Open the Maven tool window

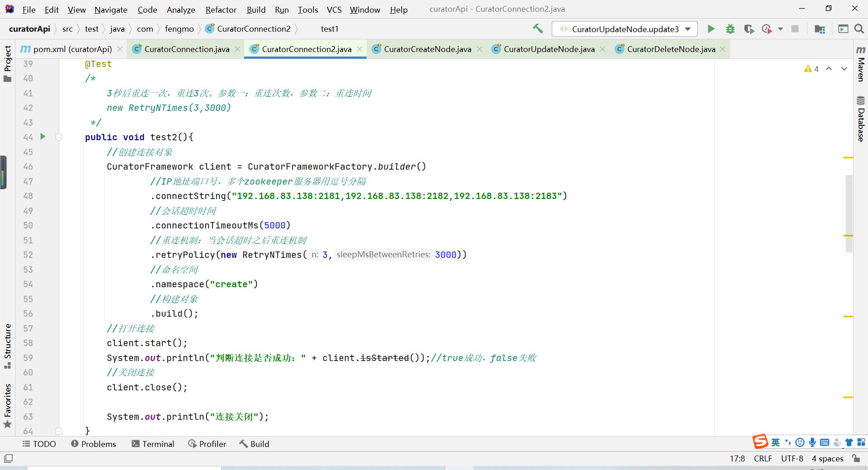[x=861, y=64]
